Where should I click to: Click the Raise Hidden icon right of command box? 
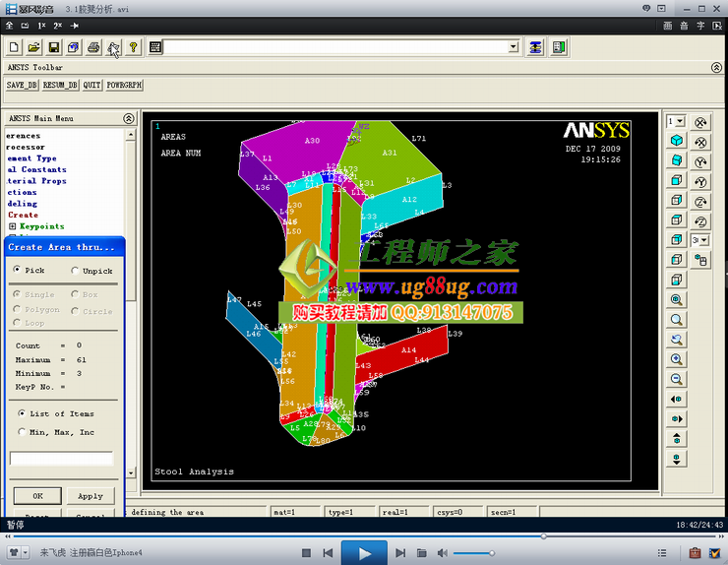click(x=535, y=47)
